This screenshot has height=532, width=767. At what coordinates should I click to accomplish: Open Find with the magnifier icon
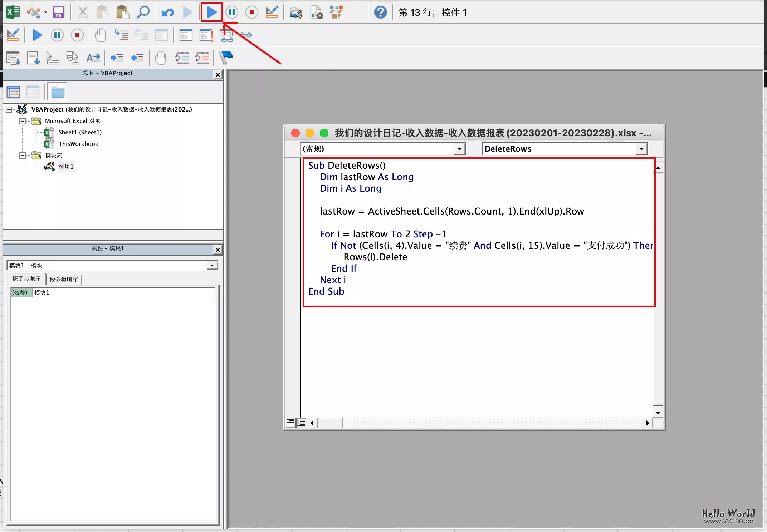coord(143,12)
